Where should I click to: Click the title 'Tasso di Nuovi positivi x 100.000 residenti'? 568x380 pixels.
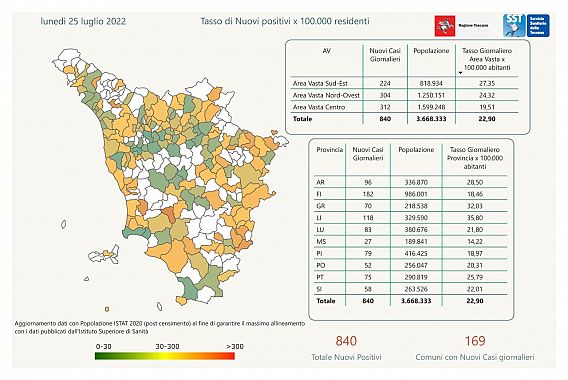click(285, 21)
